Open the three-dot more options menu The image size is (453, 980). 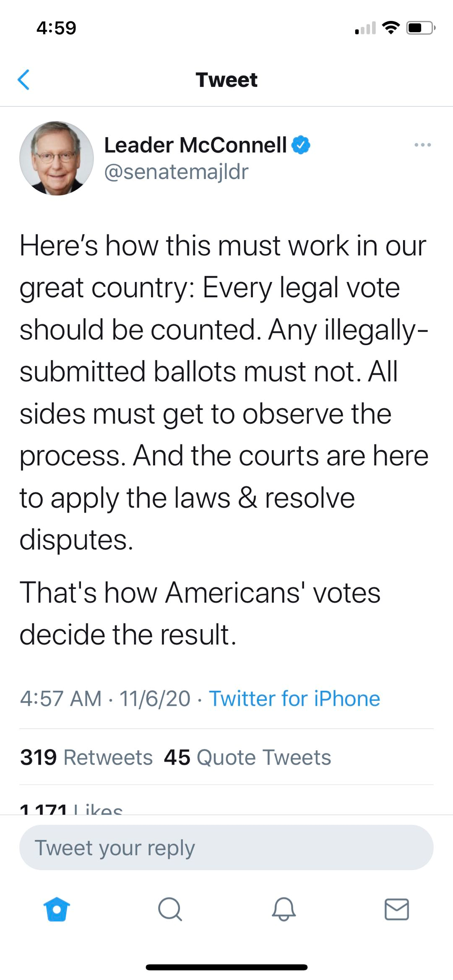(x=422, y=145)
